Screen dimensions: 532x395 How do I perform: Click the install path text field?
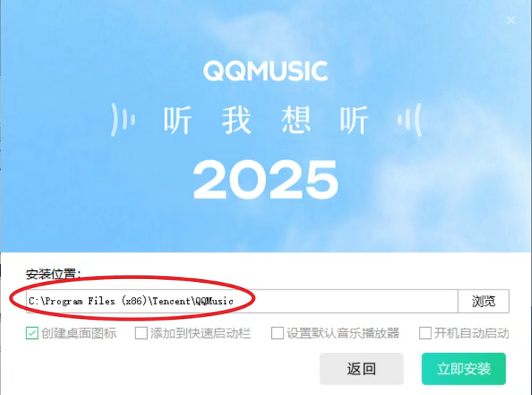tap(242, 301)
